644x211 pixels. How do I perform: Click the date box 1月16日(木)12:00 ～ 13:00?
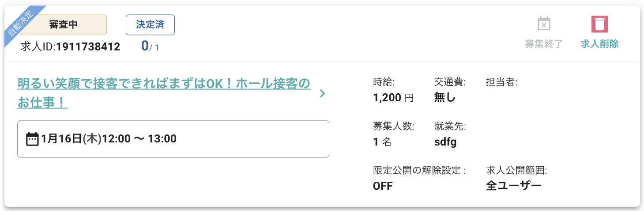[173, 139]
